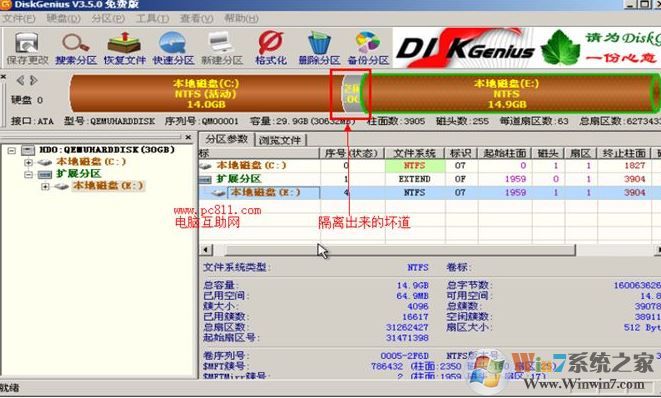Select HD0:QEMUHARDDISK(30GB) in the tree

[107, 150]
